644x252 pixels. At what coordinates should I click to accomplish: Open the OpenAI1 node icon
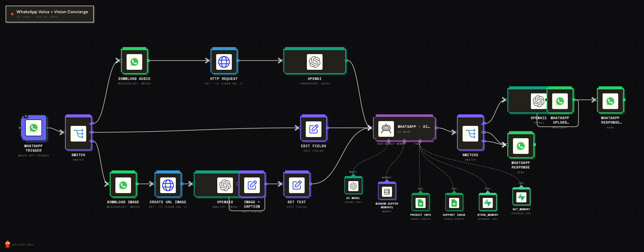point(538,101)
